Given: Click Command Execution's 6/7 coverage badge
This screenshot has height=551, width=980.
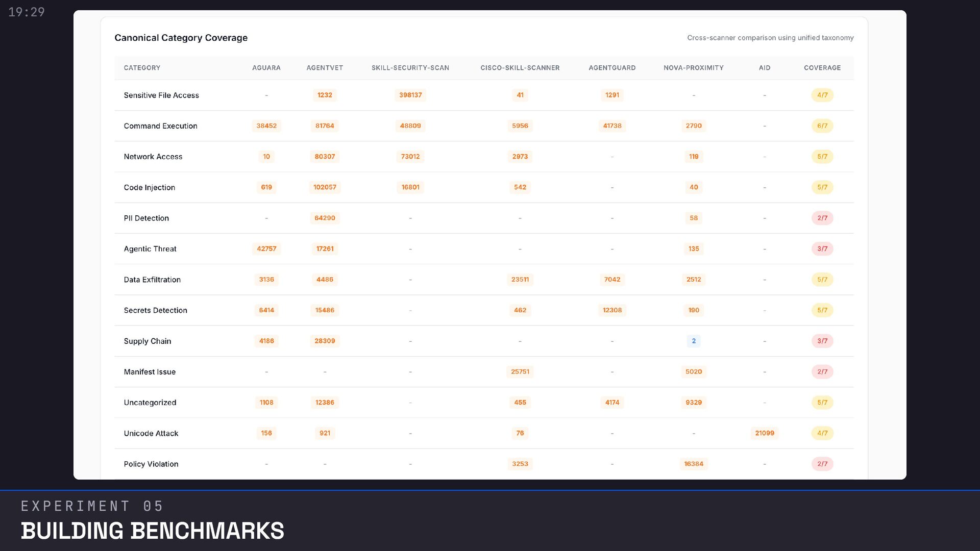Looking at the screenshot, I should tap(822, 126).
